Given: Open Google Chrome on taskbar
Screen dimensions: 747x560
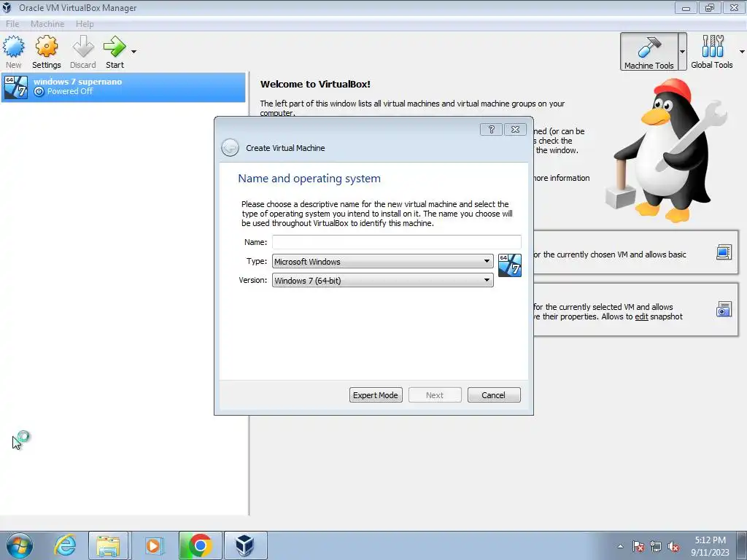Looking at the screenshot, I should click(200, 545).
